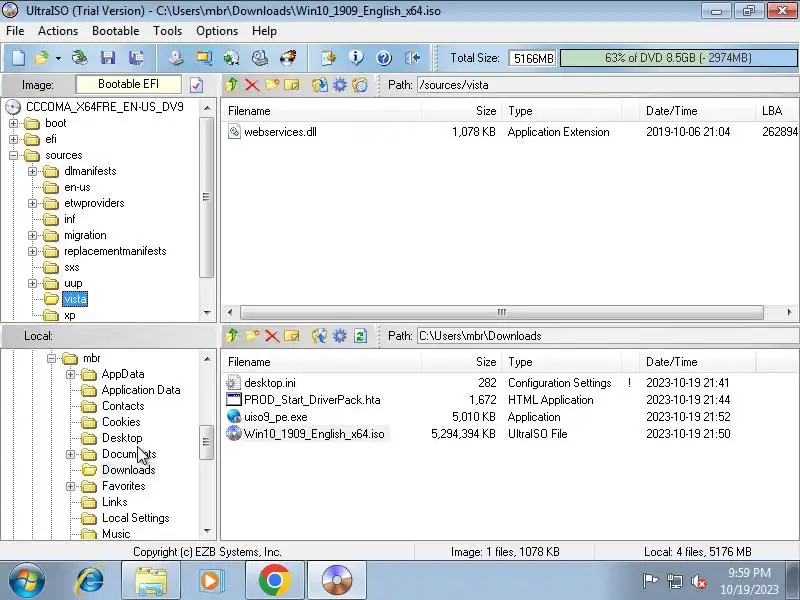Sort image files by the LBA column header
800x600 pixels.
click(777, 111)
